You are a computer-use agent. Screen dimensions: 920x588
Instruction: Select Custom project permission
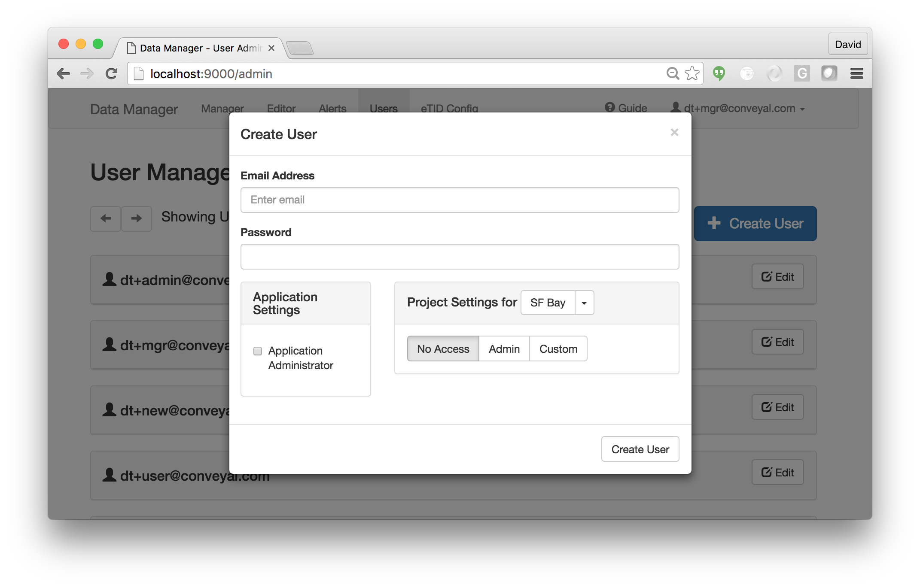[x=558, y=349]
